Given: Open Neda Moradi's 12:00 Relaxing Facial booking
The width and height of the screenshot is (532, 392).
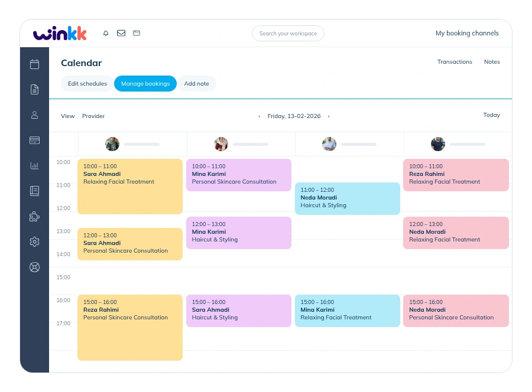Looking at the screenshot, I should click(456, 233).
